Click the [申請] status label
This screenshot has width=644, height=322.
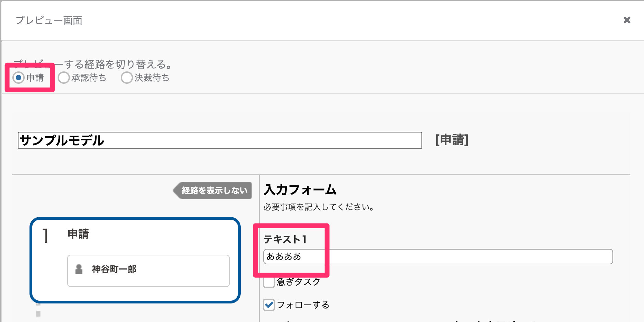(452, 140)
